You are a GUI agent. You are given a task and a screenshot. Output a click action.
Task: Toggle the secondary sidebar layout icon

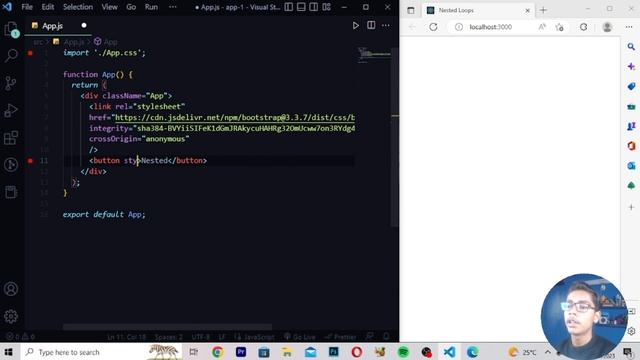coord(313,7)
